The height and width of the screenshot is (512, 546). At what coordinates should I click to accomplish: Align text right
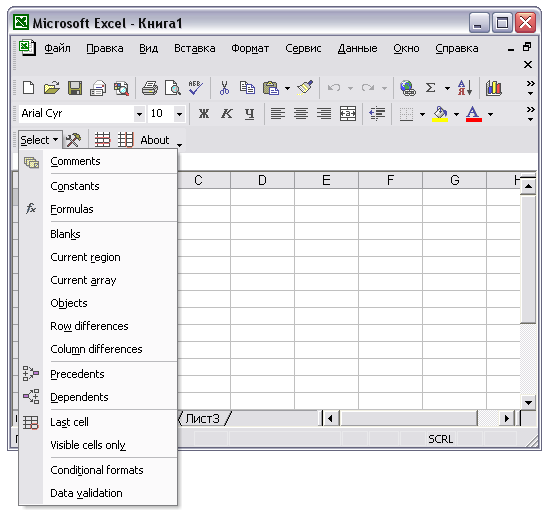(x=324, y=114)
